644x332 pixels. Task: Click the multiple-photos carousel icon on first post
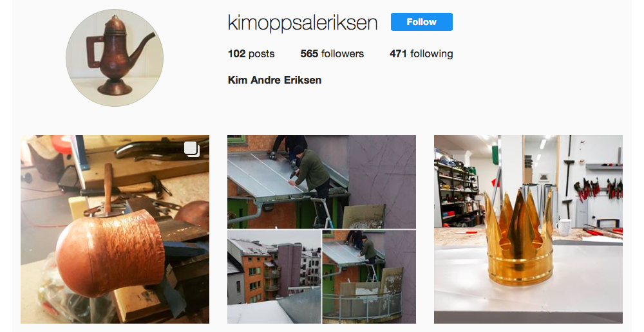tap(192, 149)
